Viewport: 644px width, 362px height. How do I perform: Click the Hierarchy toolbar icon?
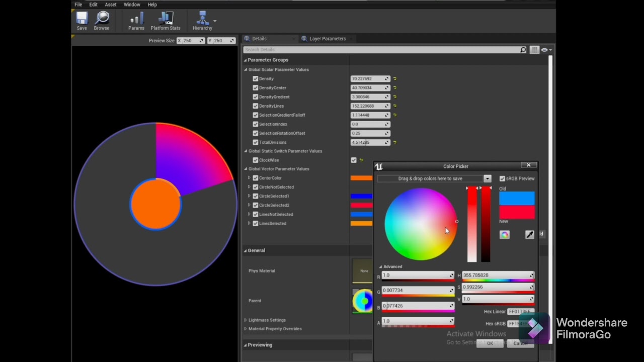[202, 19]
